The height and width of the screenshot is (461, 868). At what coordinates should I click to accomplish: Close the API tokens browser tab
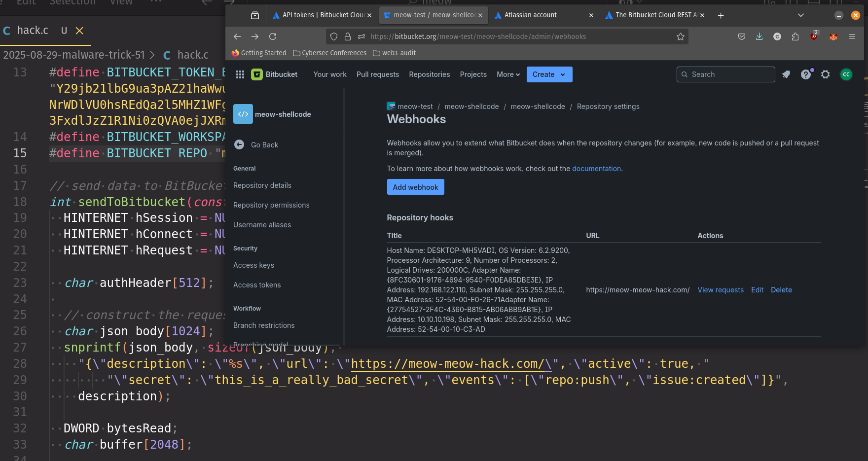click(x=369, y=15)
